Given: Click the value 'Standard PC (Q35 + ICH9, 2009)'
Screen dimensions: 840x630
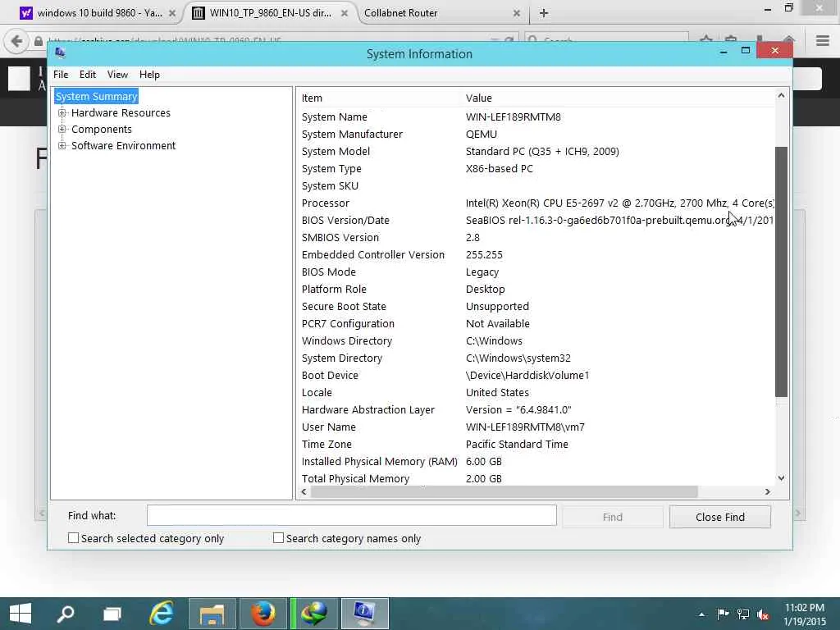Looking at the screenshot, I should pyautogui.click(x=542, y=152).
